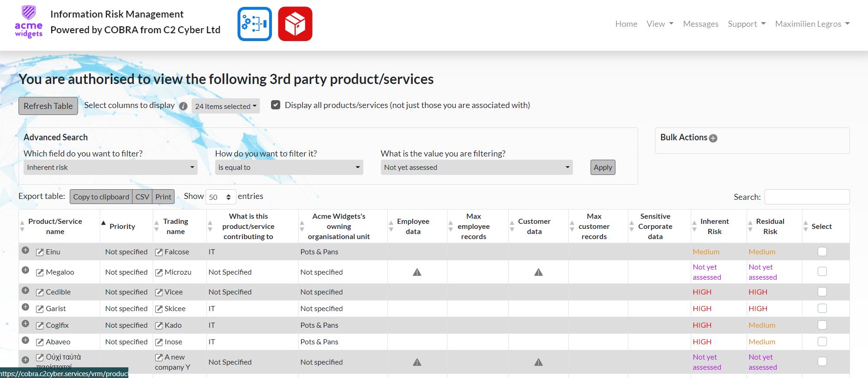Open the edit icon next to Einu

point(40,252)
